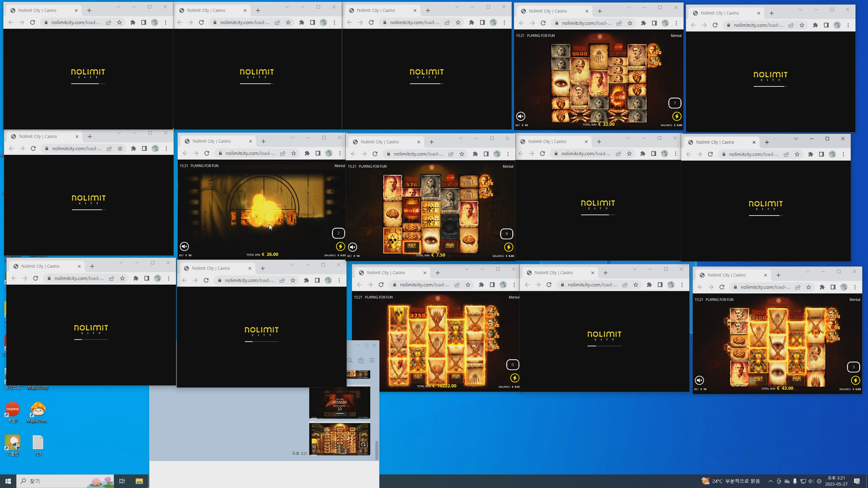Click the chat window vertical scrollbar
The image size is (868, 488).
pos(377,450)
